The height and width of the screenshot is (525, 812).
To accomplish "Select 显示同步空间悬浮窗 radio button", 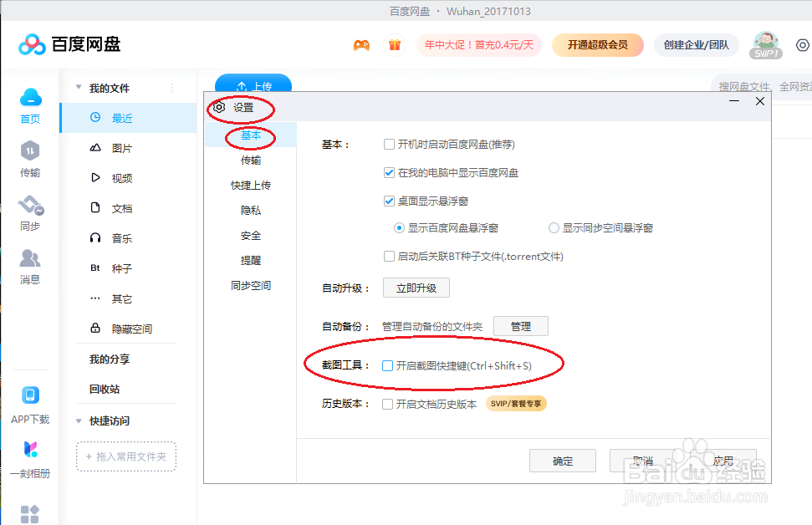I will click(554, 228).
